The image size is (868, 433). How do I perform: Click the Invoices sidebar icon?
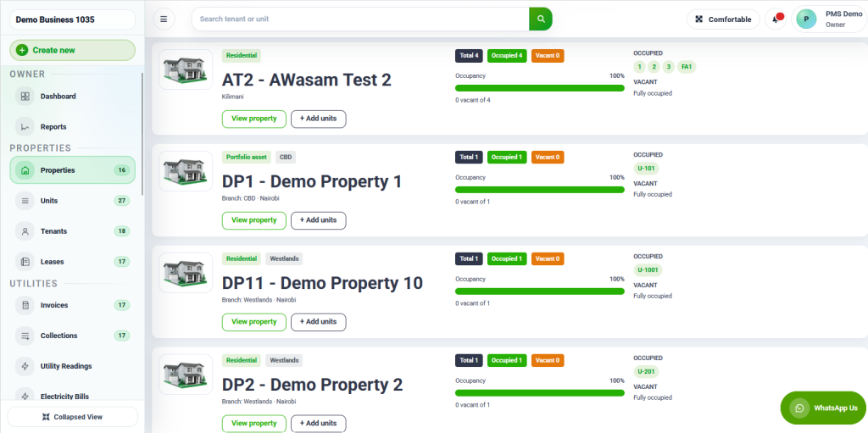click(x=25, y=305)
